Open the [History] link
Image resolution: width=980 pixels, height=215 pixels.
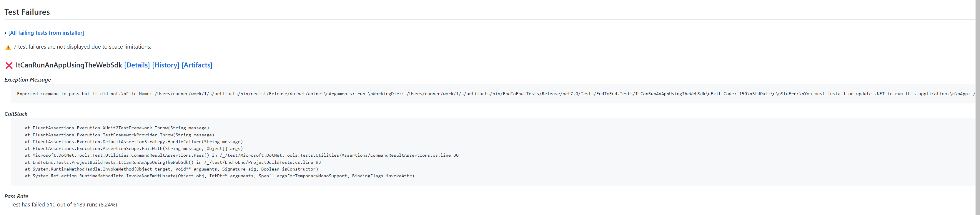click(165, 65)
